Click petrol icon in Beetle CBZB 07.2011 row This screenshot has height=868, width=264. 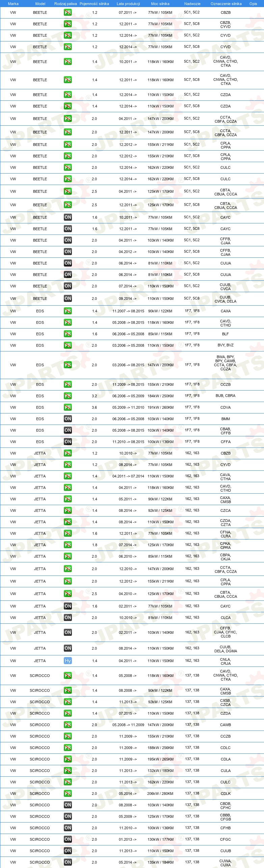pyautogui.click(x=68, y=12)
